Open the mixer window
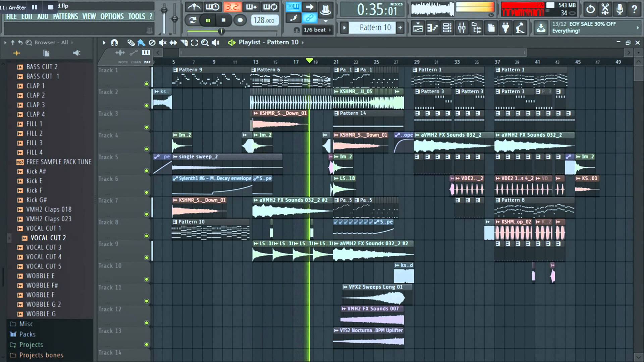Viewport: 644px width, 362px height. coord(462,28)
